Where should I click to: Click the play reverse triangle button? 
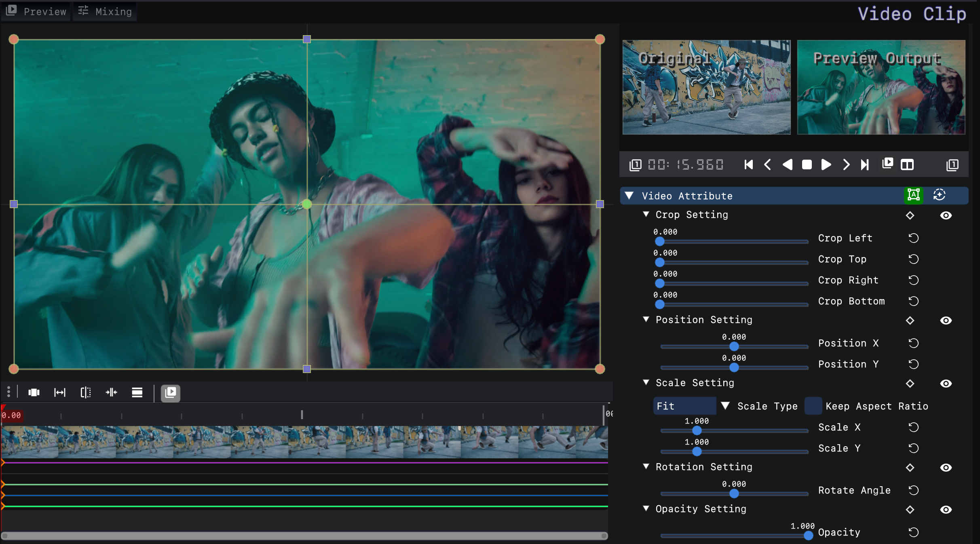tap(787, 164)
